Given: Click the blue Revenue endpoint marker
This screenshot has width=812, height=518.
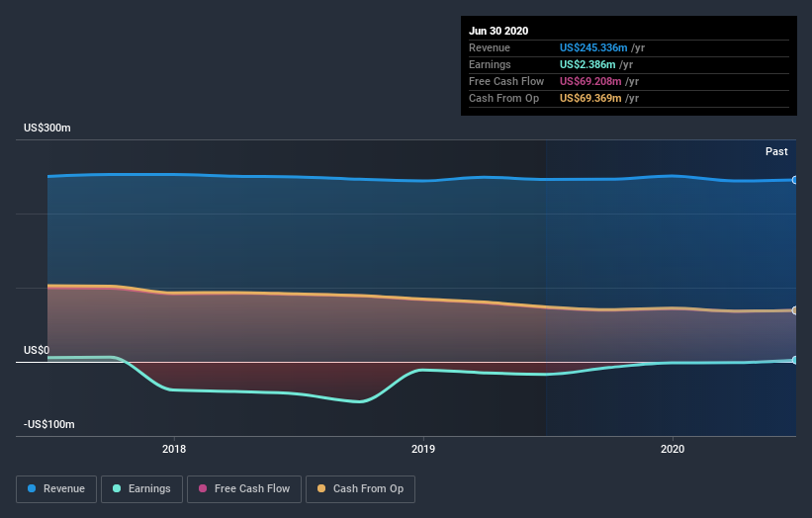Looking at the screenshot, I should (794, 180).
